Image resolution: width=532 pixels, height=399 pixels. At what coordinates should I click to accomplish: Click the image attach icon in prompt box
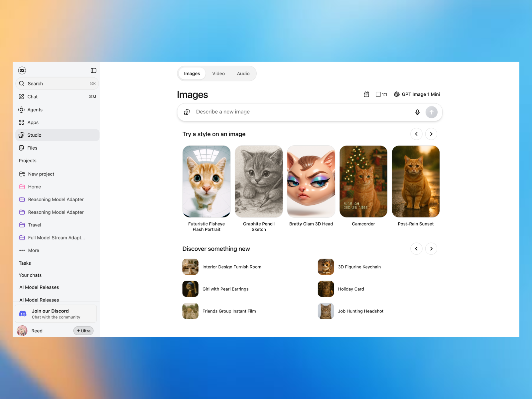tap(187, 112)
